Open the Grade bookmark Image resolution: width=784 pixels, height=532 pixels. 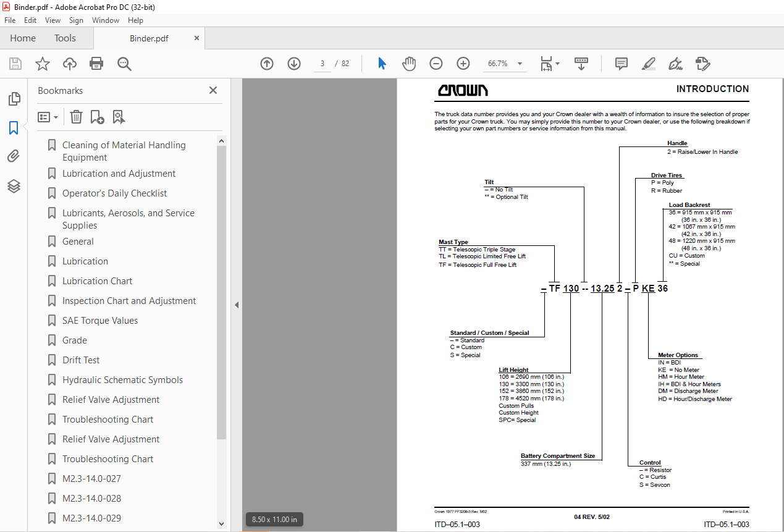pos(75,340)
